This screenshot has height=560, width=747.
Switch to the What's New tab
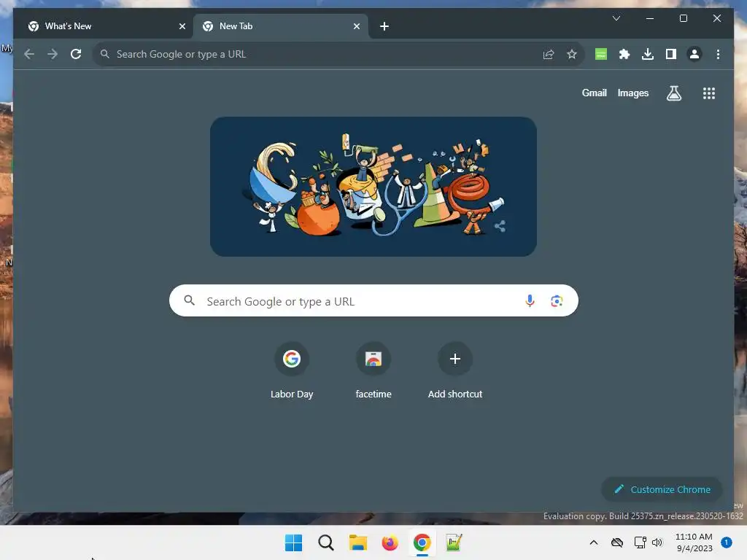coord(102,26)
